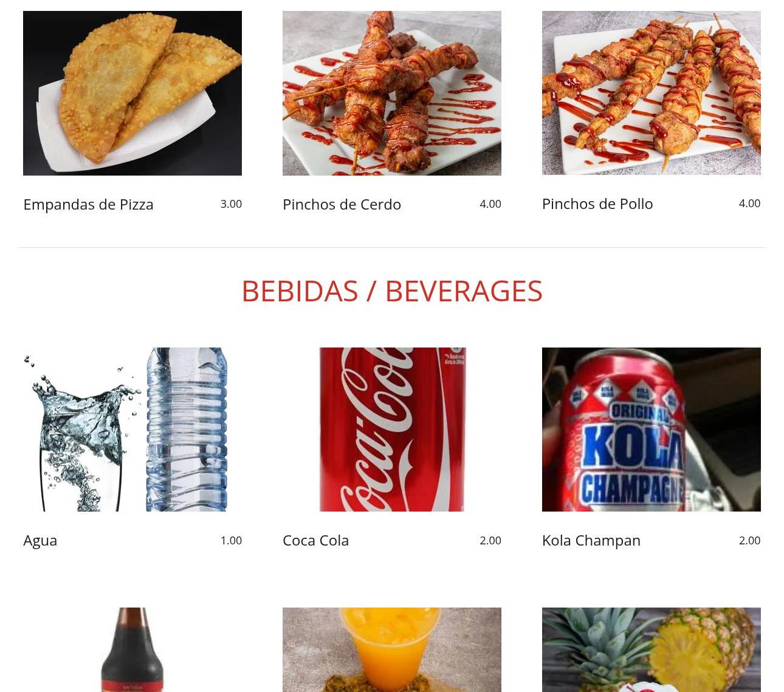Click the 1.00 price next to Agua

231,541
